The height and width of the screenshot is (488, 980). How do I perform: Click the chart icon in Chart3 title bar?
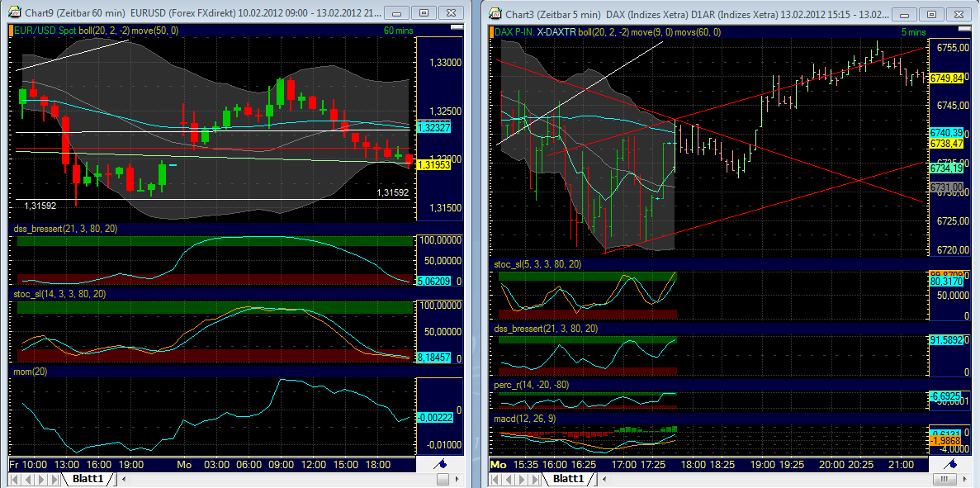(x=494, y=13)
